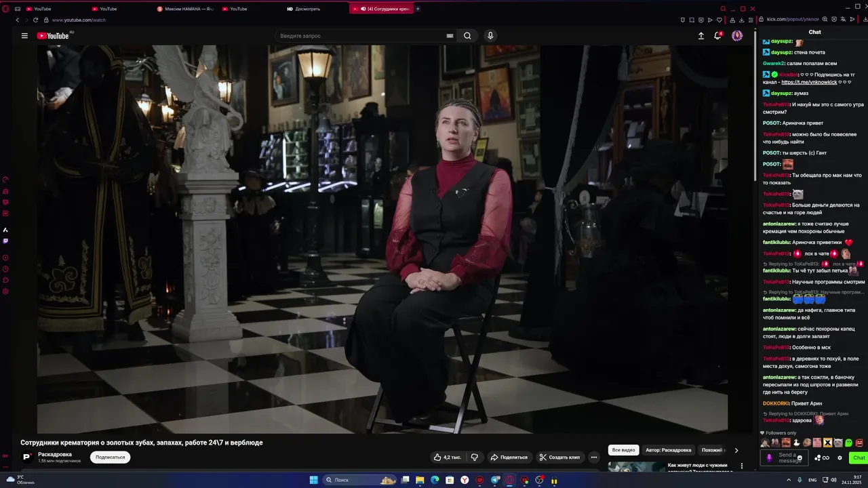Open the Раскадровка channel name link
Viewport: 868px width, 488px height.
coord(55,454)
